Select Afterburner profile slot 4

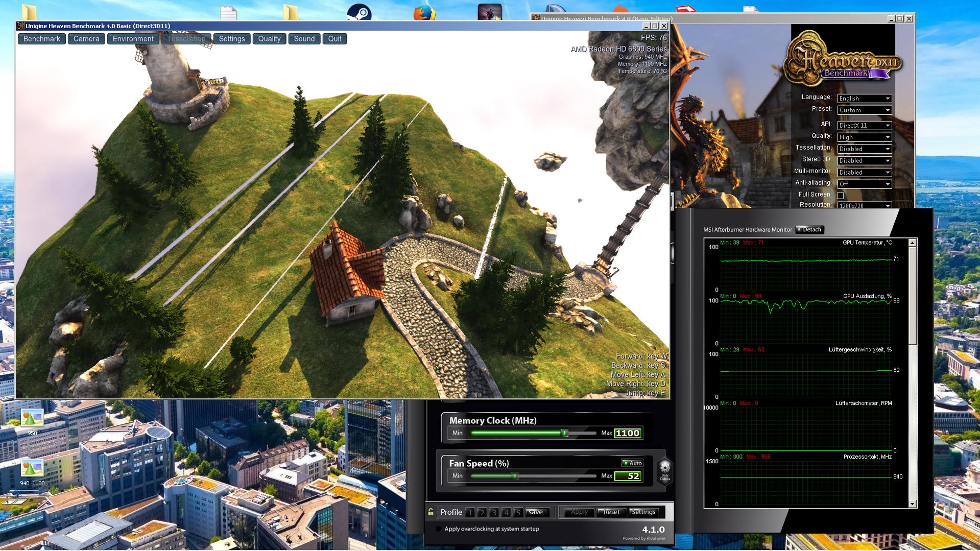[506, 512]
